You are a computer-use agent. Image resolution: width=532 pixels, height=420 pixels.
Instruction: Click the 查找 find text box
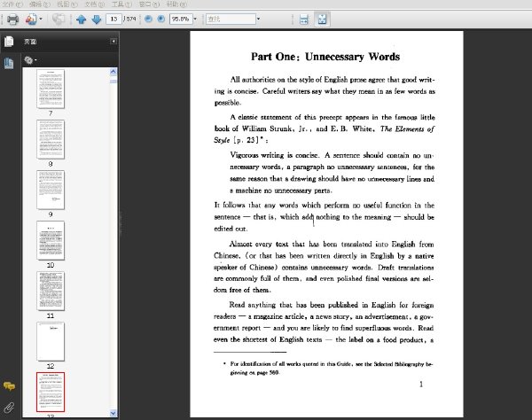tap(231, 19)
